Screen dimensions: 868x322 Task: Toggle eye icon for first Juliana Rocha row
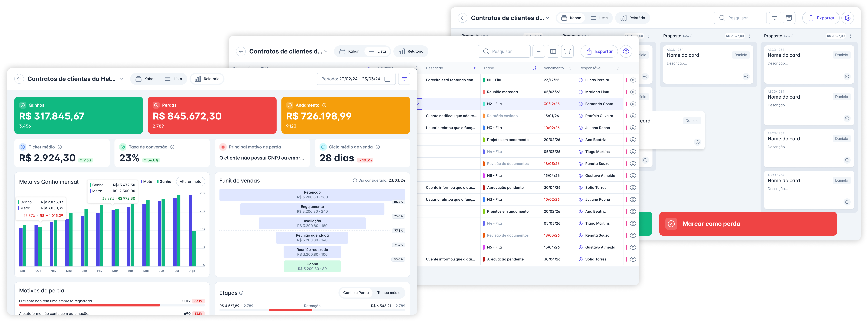[633, 128]
